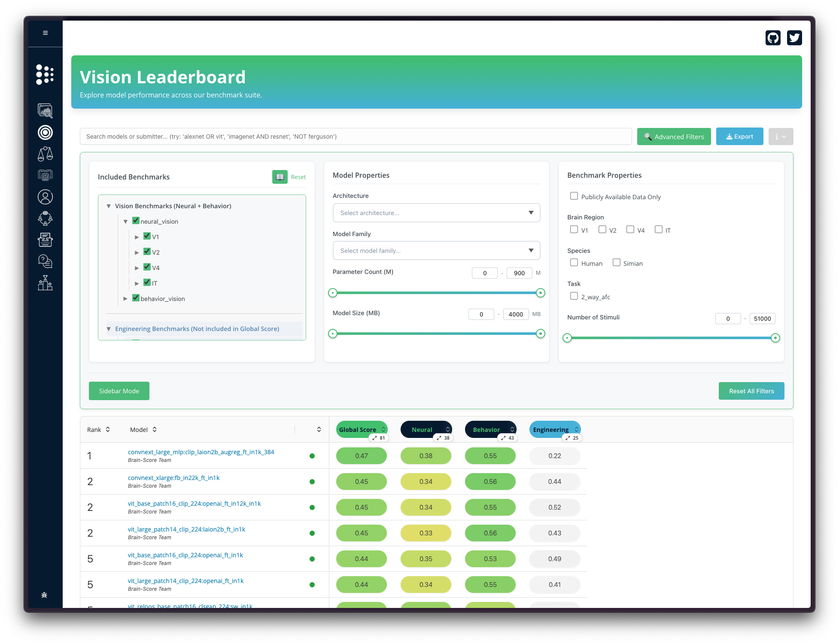Viewport: 839px width, 644px height.
Task: Open the convnext_xlarge:fb_in22k_ft_in1k model link
Action: 173,478
